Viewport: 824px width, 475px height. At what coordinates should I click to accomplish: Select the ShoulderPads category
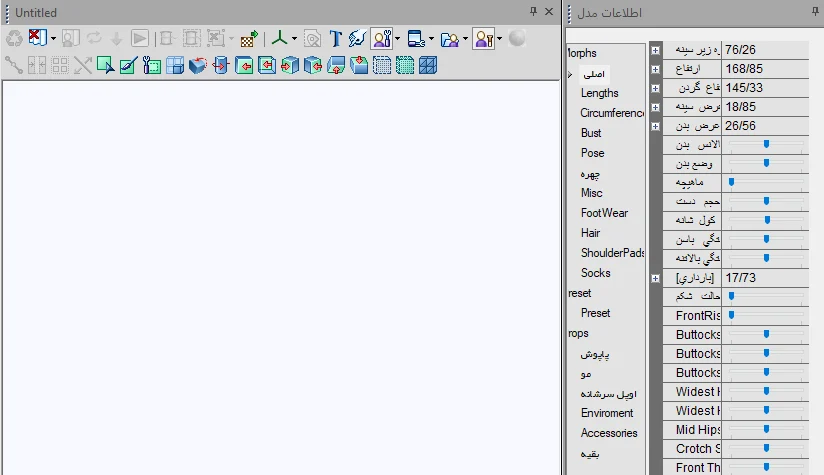point(613,253)
